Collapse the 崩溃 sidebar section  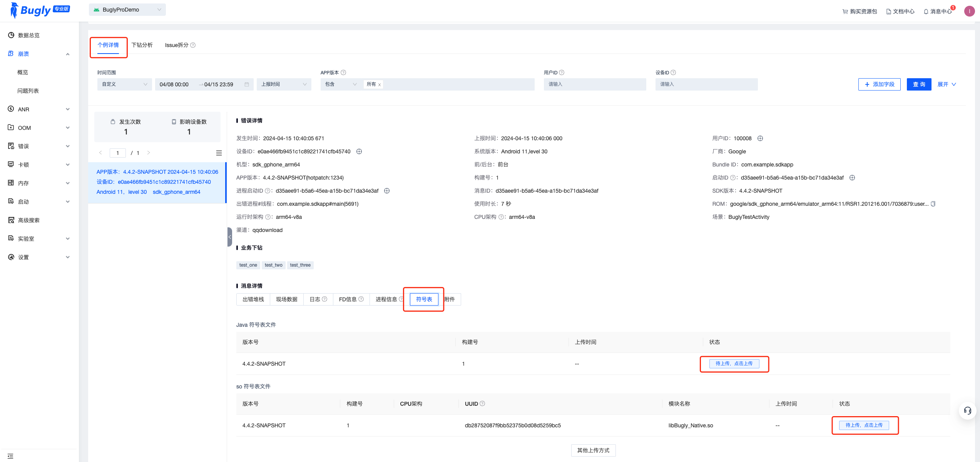[68, 54]
